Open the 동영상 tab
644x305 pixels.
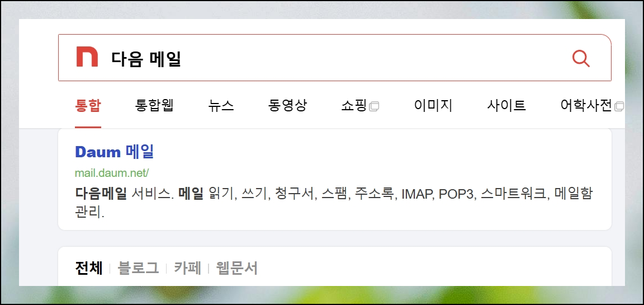287,106
